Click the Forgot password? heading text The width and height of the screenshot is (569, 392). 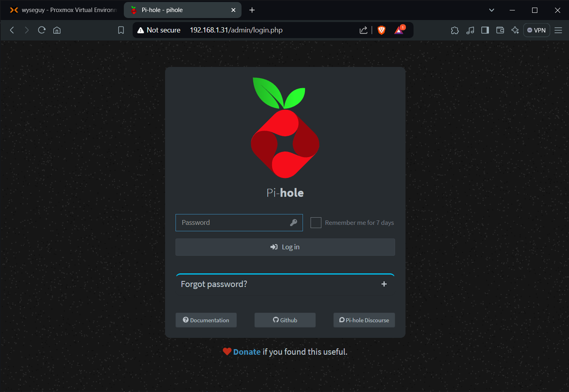(x=214, y=284)
